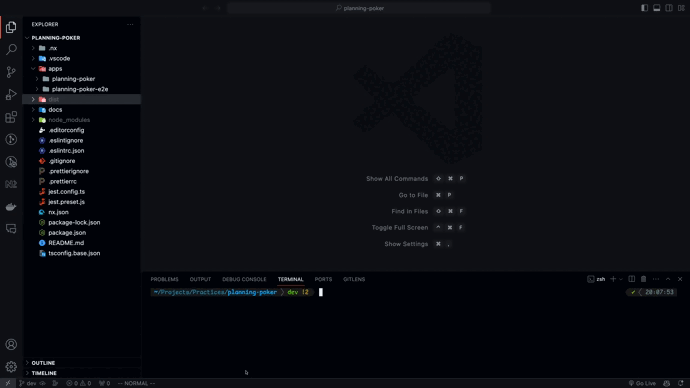Open the Manage gear icon
This screenshot has width=690, height=388.
pyautogui.click(x=11, y=366)
